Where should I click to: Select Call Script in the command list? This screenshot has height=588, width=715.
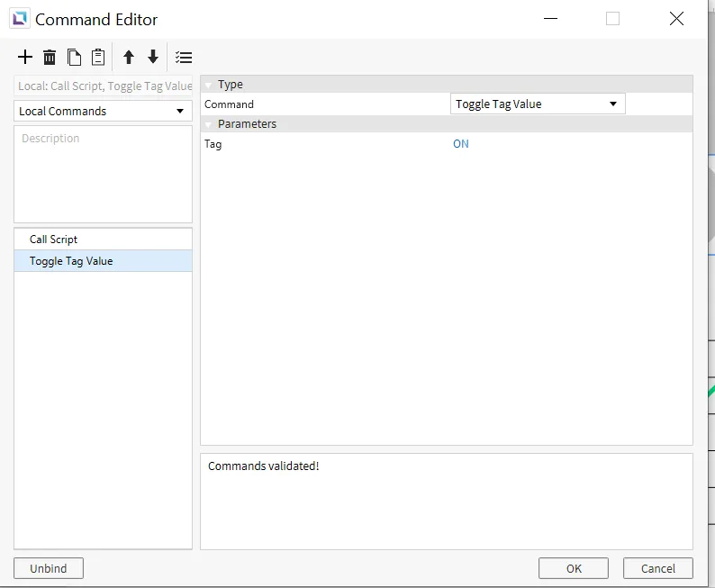point(54,240)
